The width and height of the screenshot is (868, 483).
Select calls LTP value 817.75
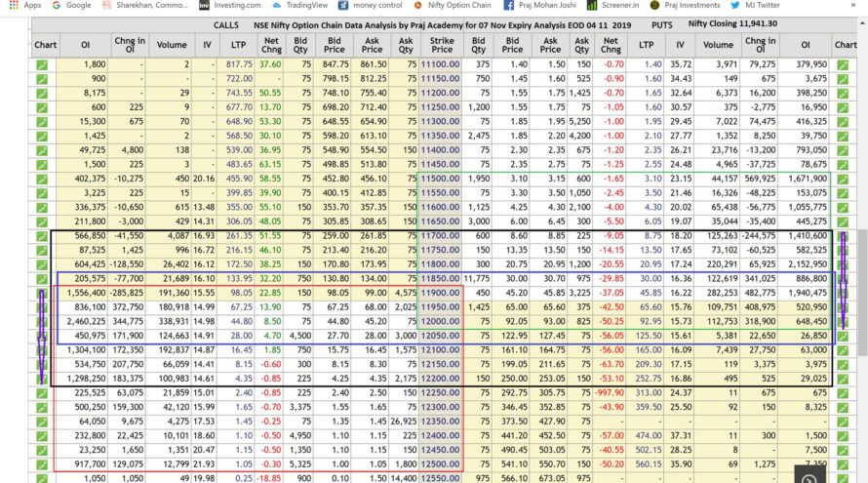point(239,64)
